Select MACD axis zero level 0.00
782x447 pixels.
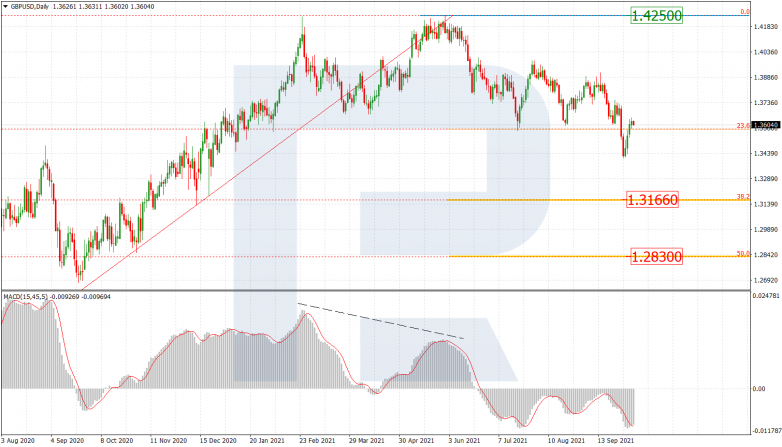click(758, 389)
